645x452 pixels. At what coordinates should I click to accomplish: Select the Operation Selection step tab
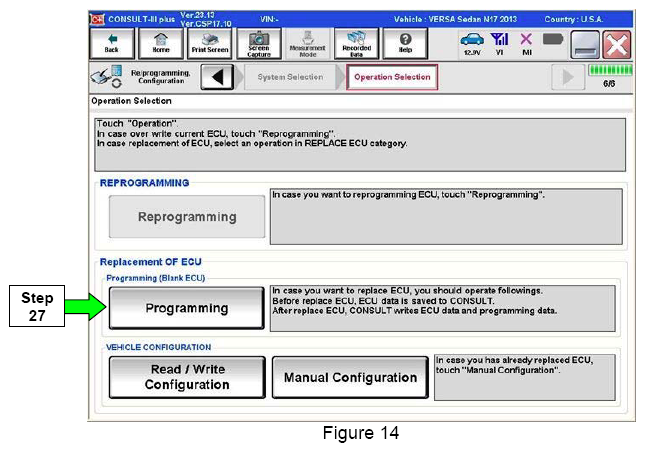(x=391, y=78)
